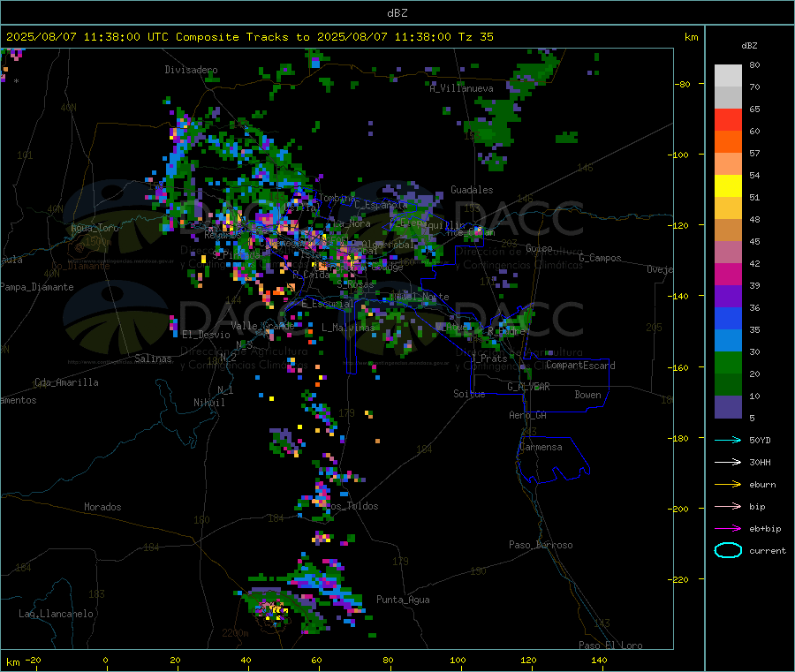This screenshot has height=672, width=795.
Task: Select the 39 dBZ magenta color swatch
Action: click(728, 274)
